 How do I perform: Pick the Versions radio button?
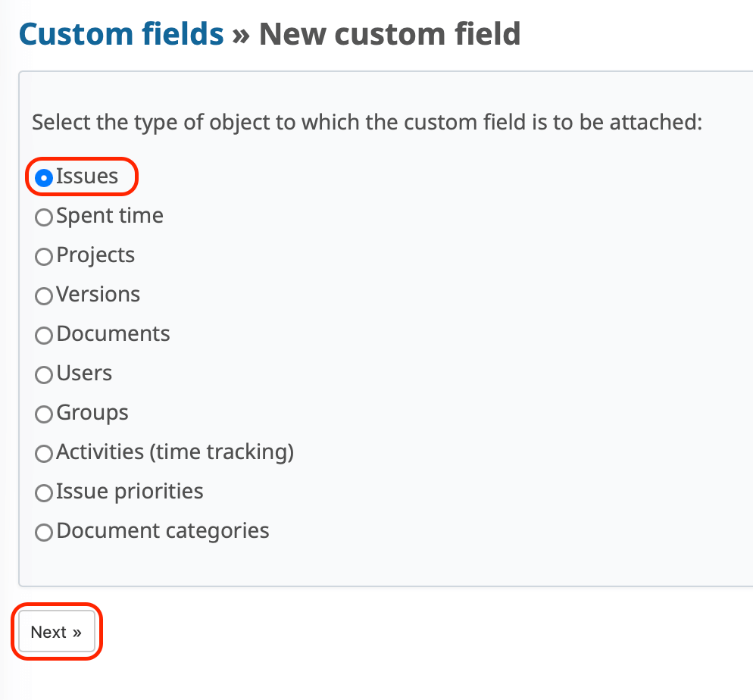click(x=44, y=296)
